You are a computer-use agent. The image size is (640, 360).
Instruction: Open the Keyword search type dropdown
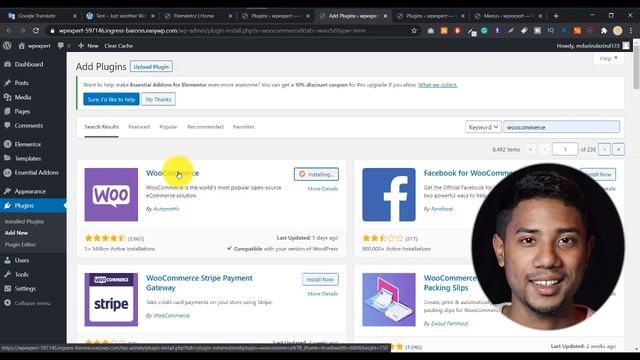(483, 127)
